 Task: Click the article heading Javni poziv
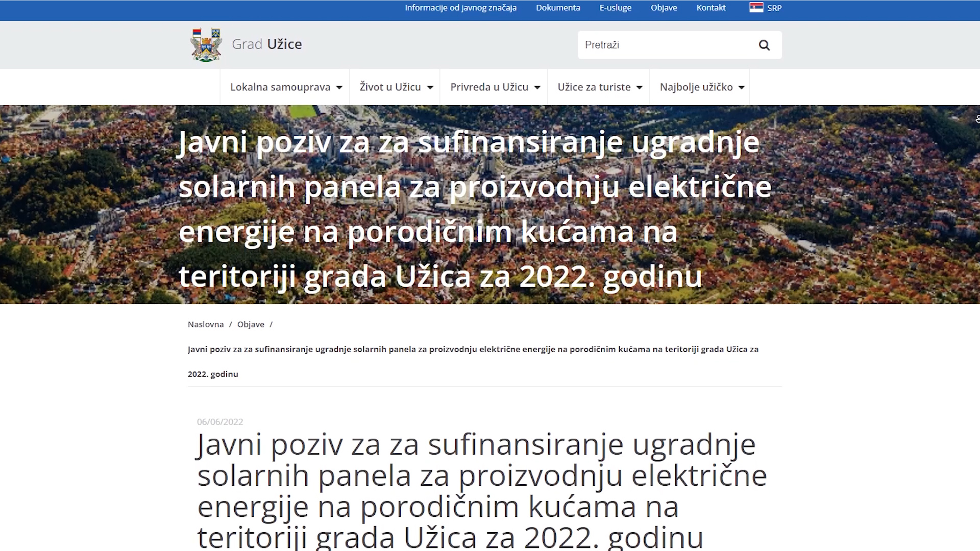482,491
